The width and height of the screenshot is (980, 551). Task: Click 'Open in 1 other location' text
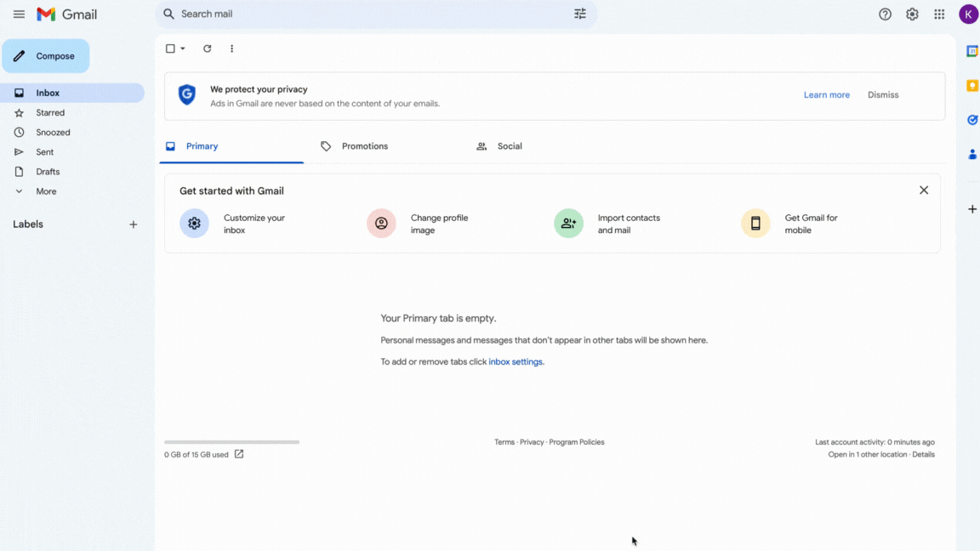click(x=868, y=455)
